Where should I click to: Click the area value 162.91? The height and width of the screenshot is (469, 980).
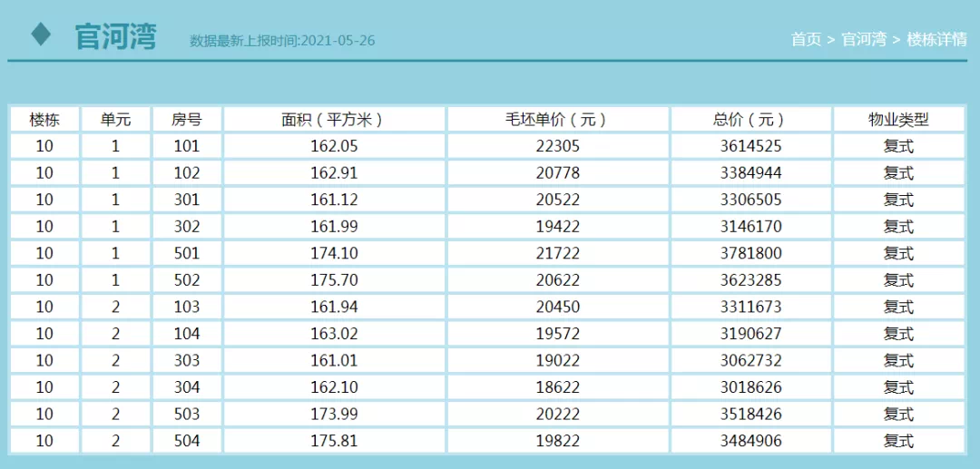334,173
